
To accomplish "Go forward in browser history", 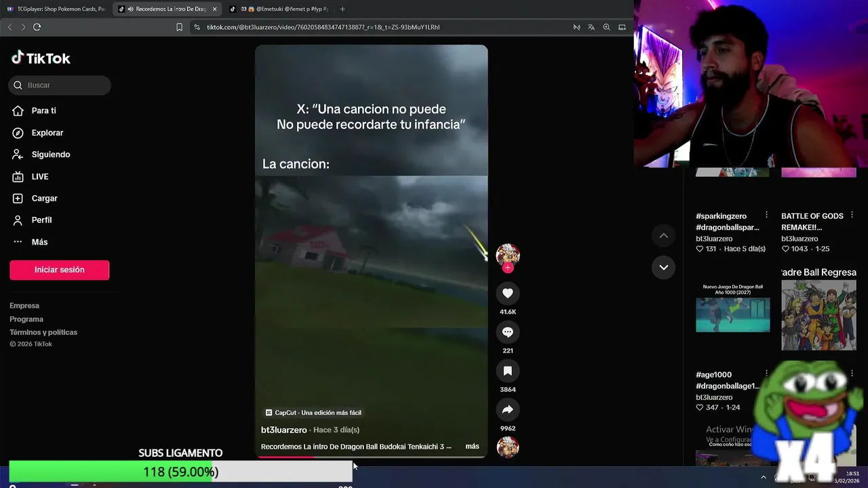I will pyautogui.click(x=23, y=27).
